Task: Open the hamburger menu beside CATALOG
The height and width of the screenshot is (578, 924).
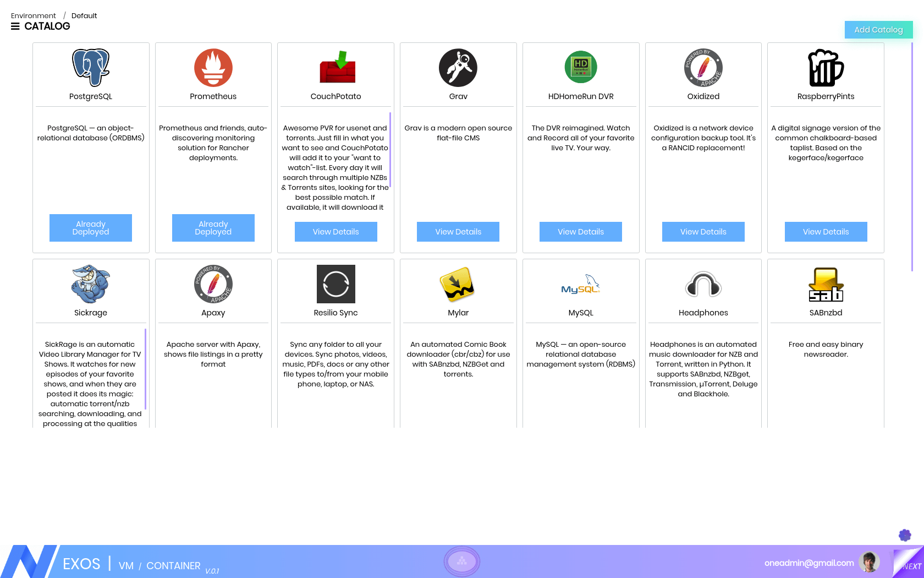Action: coord(15,26)
